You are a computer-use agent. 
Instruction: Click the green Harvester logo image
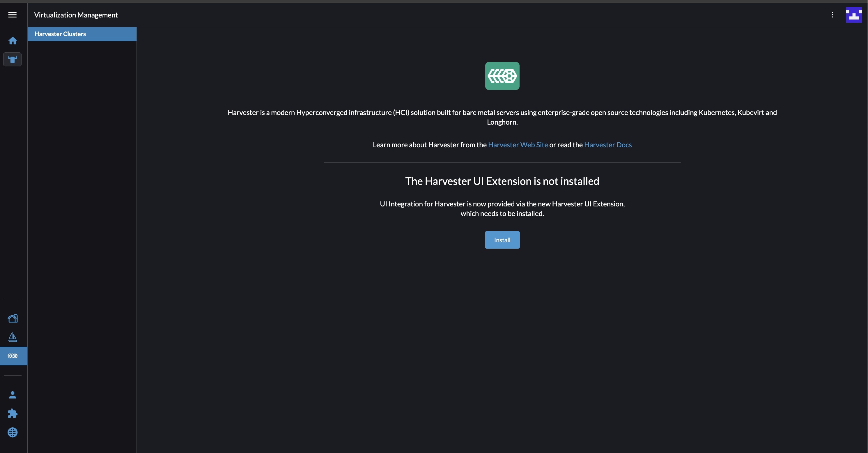(502, 76)
